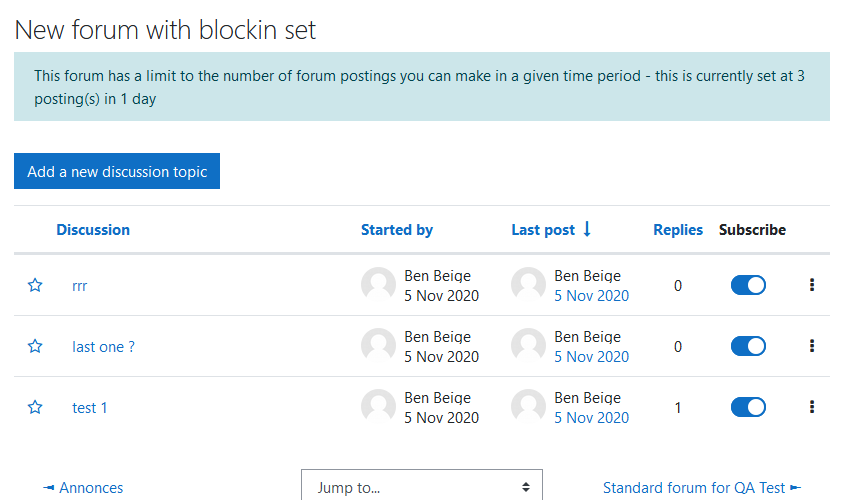Image resolution: width=842 pixels, height=500 pixels.
Task: Open the three-dot actions menu for 'test 1'
Action: pyautogui.click(x=812, y=407)
